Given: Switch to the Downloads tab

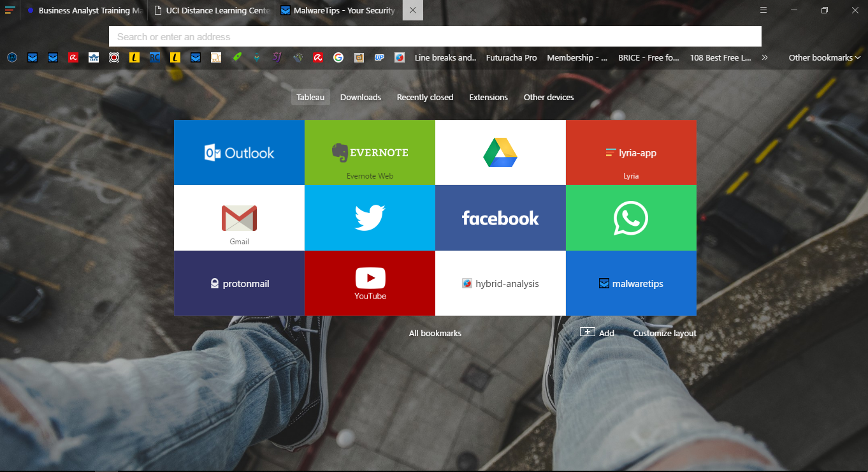Looking at the screenshot, I should point(361,97).
